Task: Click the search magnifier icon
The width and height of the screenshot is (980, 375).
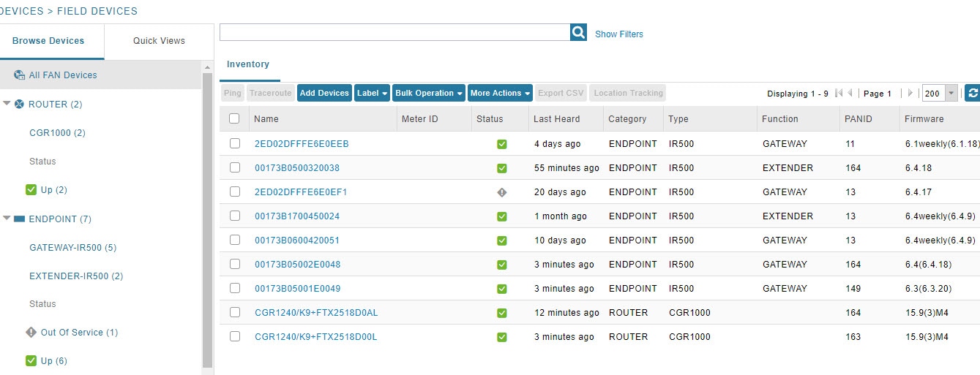Action: coord(578,32)
